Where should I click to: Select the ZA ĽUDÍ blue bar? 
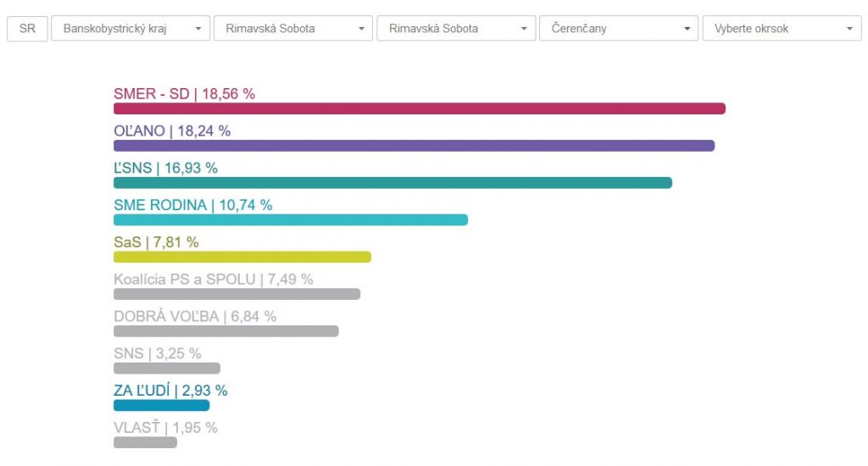(161, 405)
